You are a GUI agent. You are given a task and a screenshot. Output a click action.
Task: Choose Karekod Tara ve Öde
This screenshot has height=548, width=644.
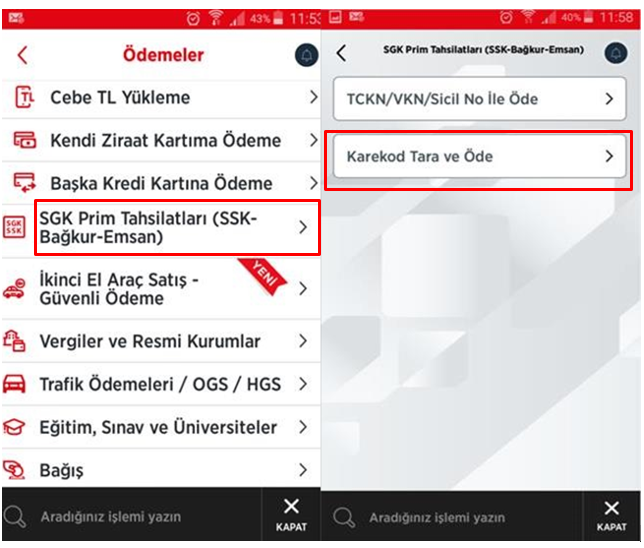coord(479,156)
